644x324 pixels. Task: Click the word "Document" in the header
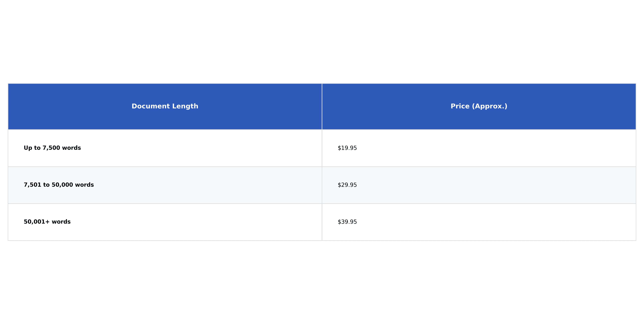click(151, 106)
